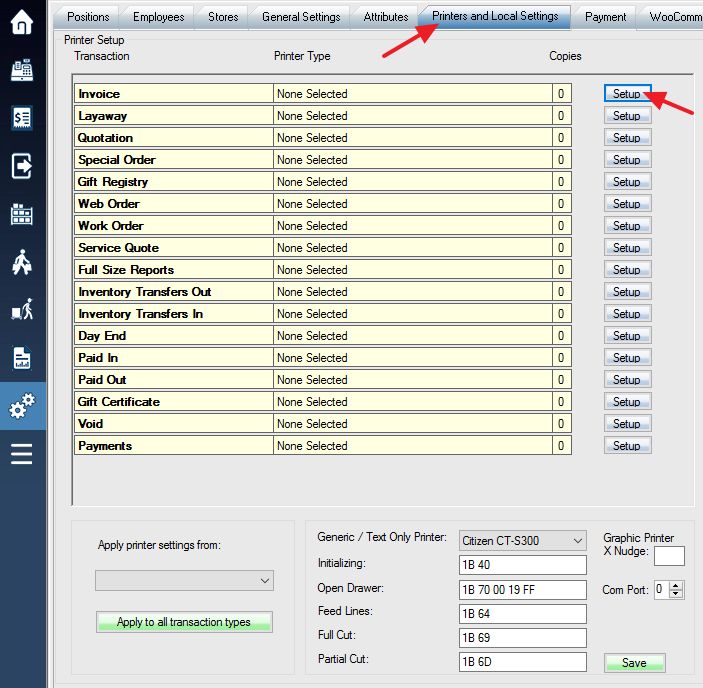The image size is (703, 688).
Task: Open the reports document icon
Action: [x=22, y=358]
